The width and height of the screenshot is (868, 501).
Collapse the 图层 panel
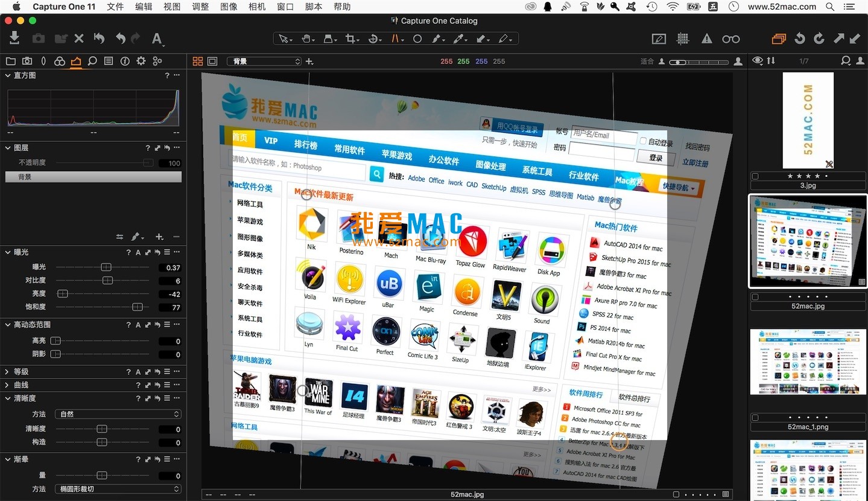(x=8, y=148)
